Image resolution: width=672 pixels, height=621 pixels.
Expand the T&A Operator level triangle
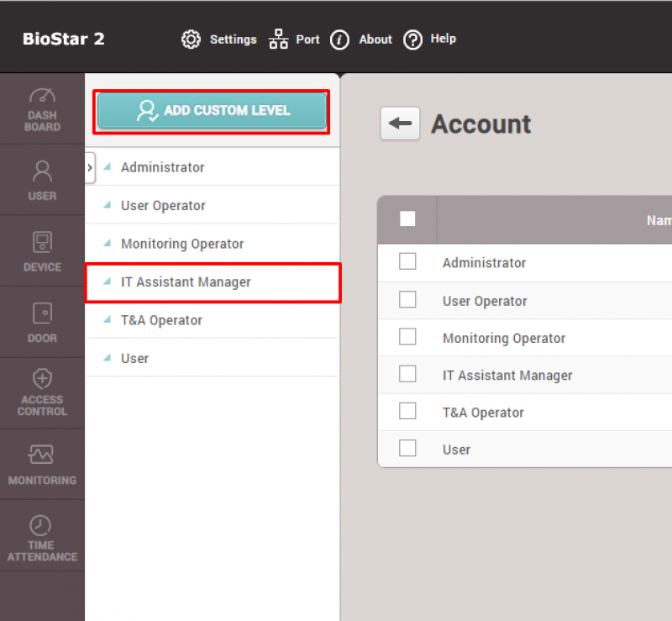pos(108,320)
